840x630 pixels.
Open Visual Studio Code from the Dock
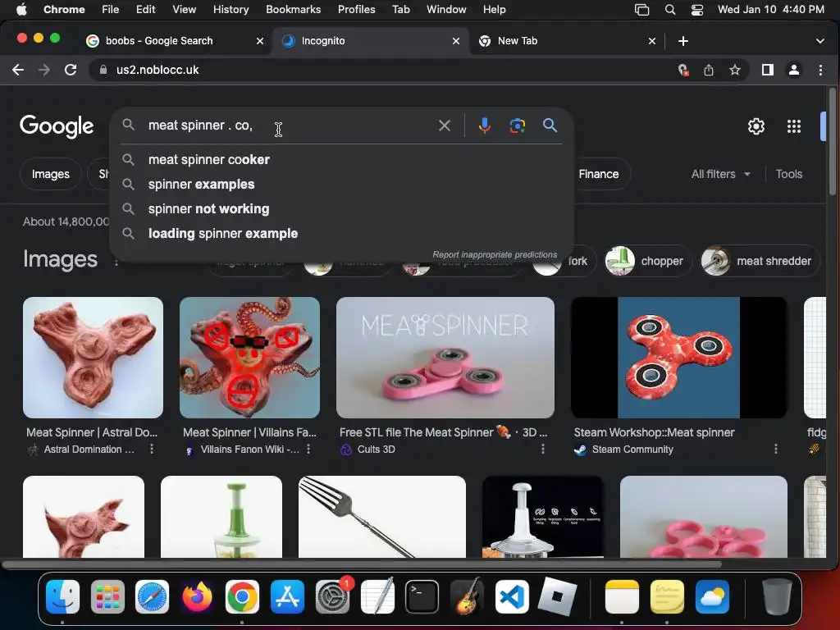[512, 596]
